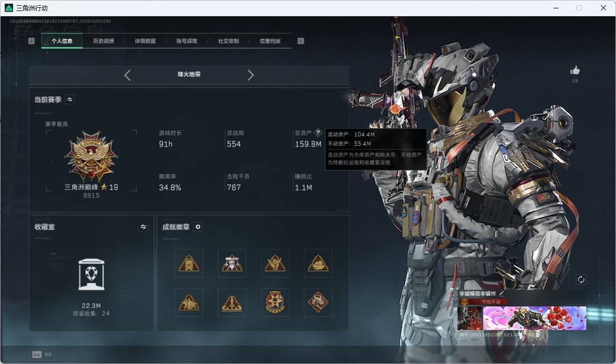Switch to next game mode with right arrow
This screenshot has height=364, width=616.
point(250,75)
